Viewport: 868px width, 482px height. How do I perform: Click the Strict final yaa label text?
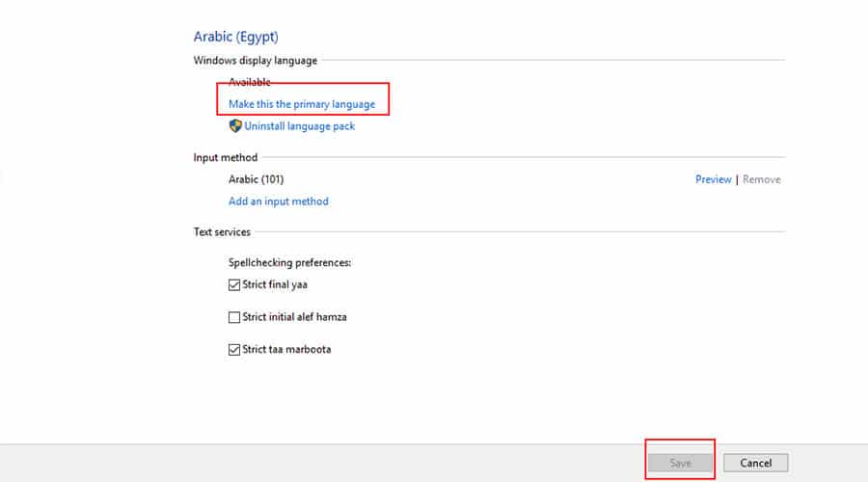275,284
